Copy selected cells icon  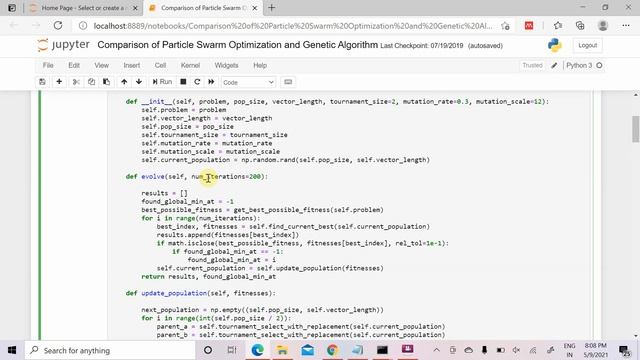91,82
